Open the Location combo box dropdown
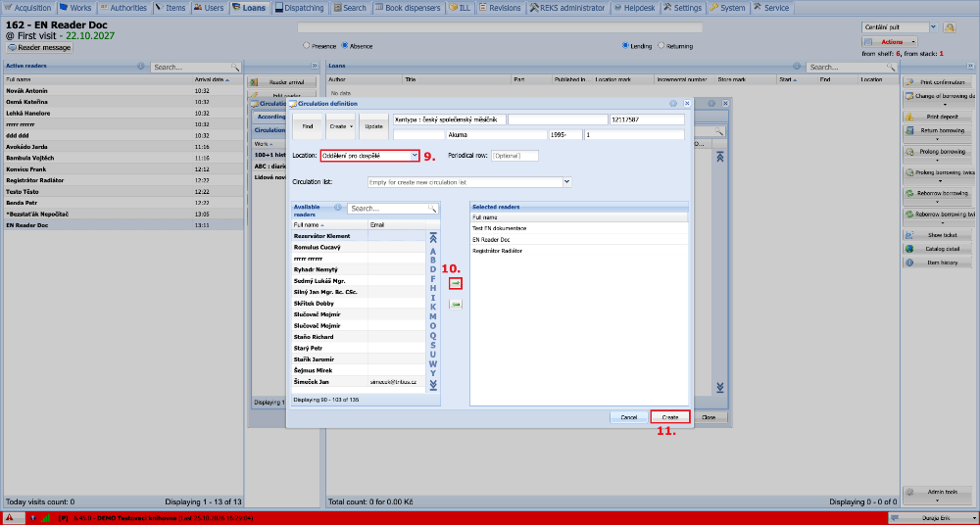The image size is (980, 525). pos(414,156)
